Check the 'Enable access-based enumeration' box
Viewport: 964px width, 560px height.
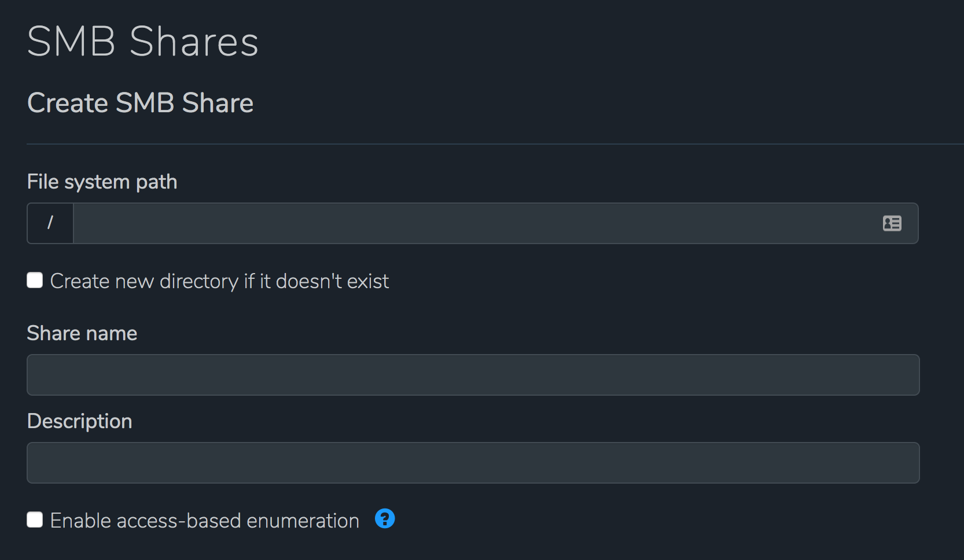tap(35, 520)
